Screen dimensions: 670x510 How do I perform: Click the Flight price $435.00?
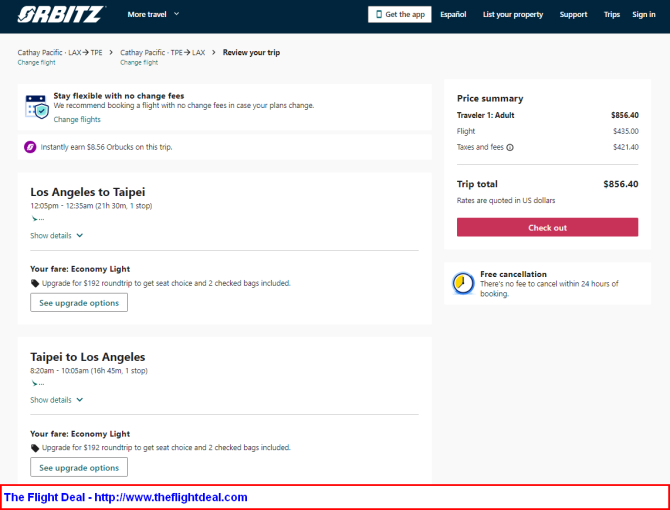click(x=626, y=131)
